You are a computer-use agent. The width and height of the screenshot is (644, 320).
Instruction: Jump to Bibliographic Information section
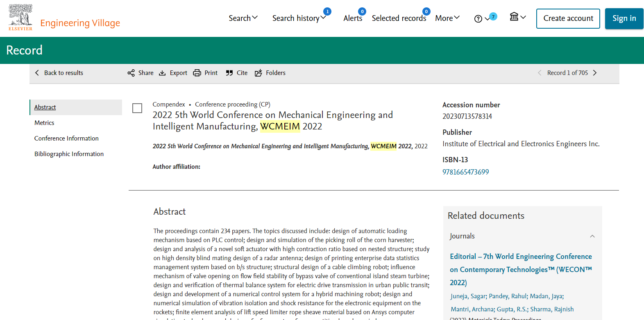tap(69, 154)
